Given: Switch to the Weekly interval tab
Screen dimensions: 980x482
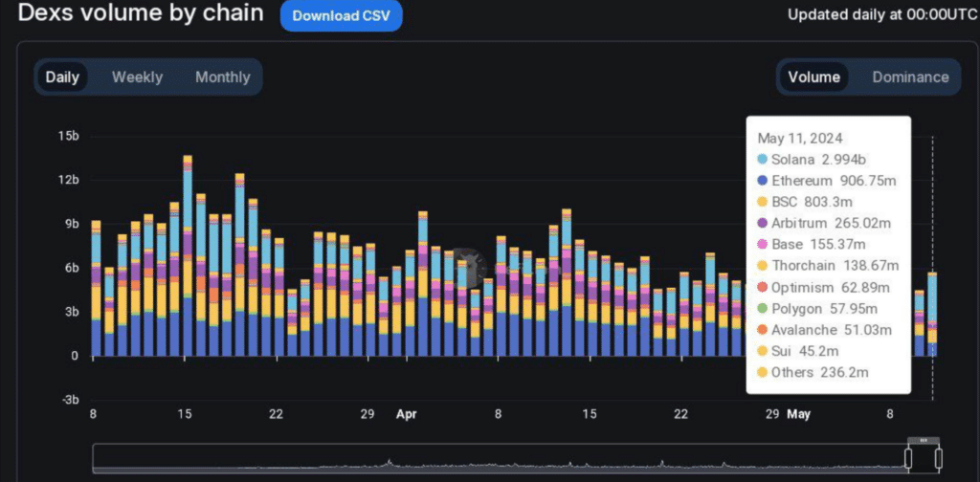Looking at the screenshot, I should [x=137, y=77].
